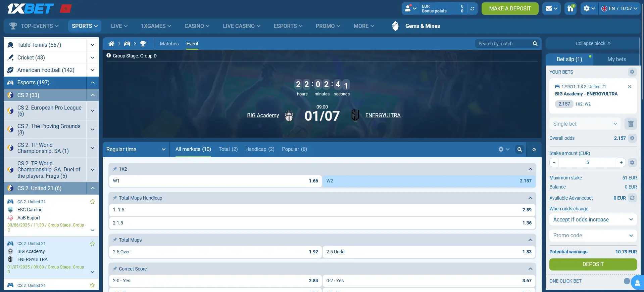The image size is (644, 292).
Task: Increase stake amount with plus button
Action: click(x=621, y=163)
